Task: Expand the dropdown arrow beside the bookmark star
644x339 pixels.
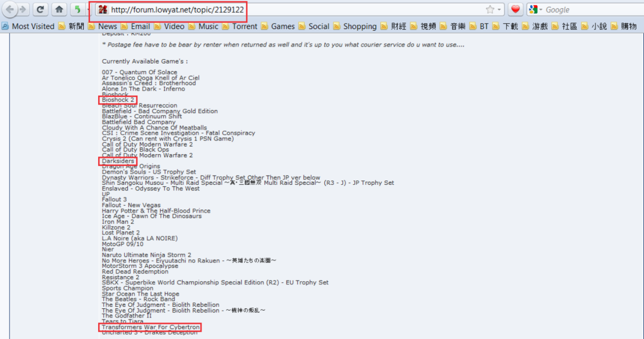Action: click(x=500, y=9)
